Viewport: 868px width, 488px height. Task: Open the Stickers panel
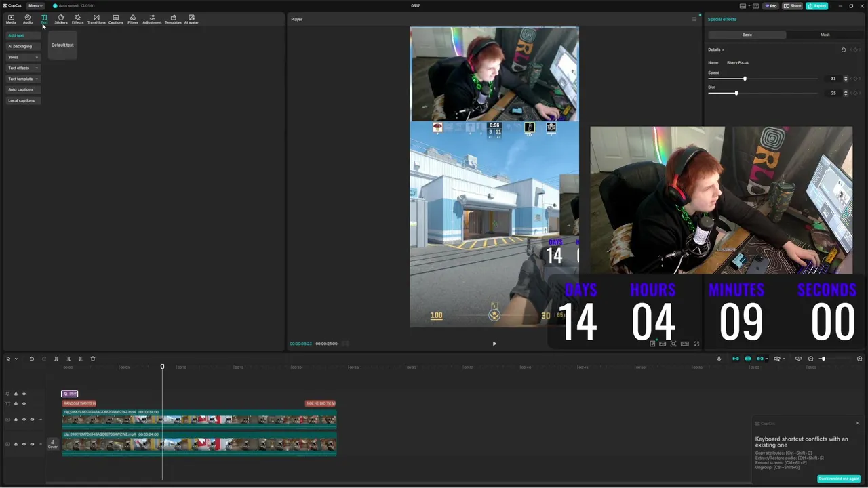61,19
